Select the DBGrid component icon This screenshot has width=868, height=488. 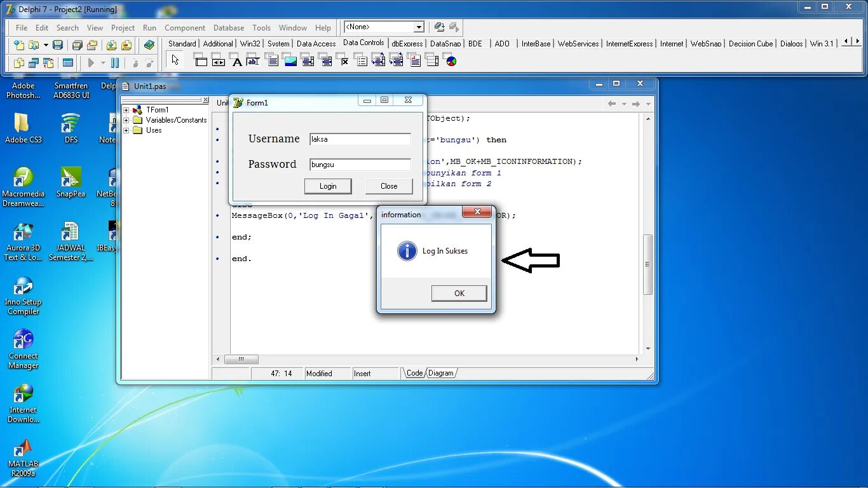[x=201, y=60]
